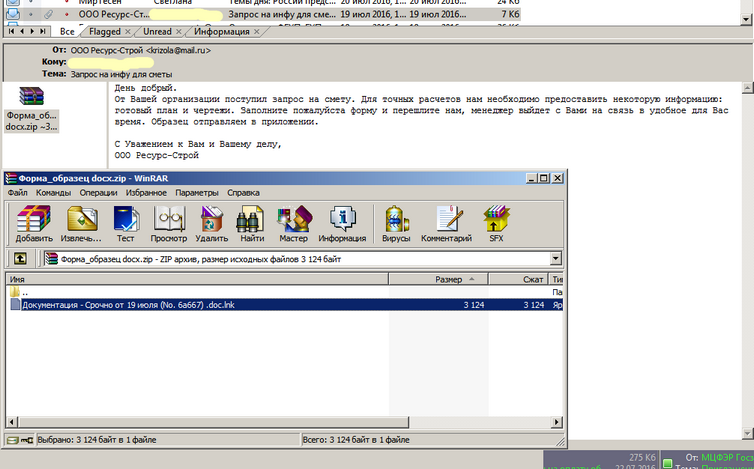The height and width of the screenshot is (469, 754).
Task: Click the Добавить (Add) toolbar icon
Action: pos(34,224)
